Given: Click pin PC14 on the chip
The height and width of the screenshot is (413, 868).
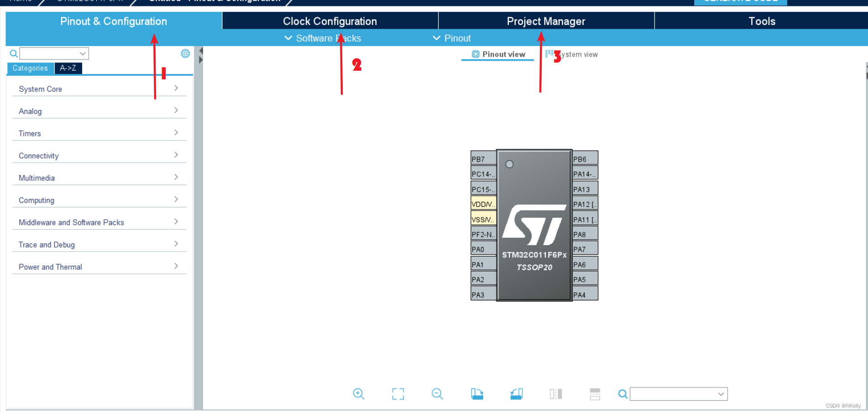Looking at the screenshot, I should (x=483, y=173).
